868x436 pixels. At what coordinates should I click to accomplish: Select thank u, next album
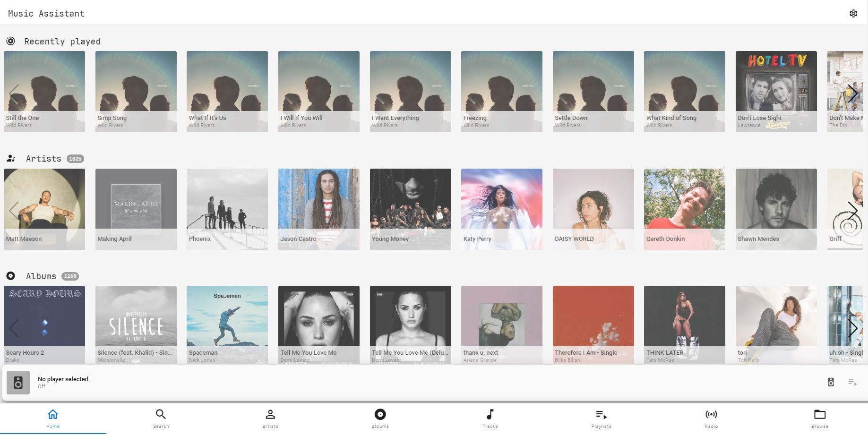click(502, 325)
